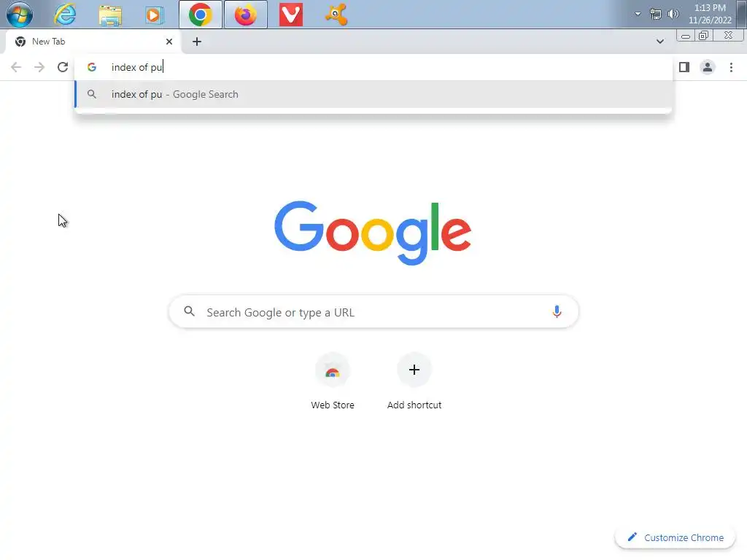Switch to Google Chrome taskbar icon
The height and width of the screenshot is (560, 747).
click(201, 15)
